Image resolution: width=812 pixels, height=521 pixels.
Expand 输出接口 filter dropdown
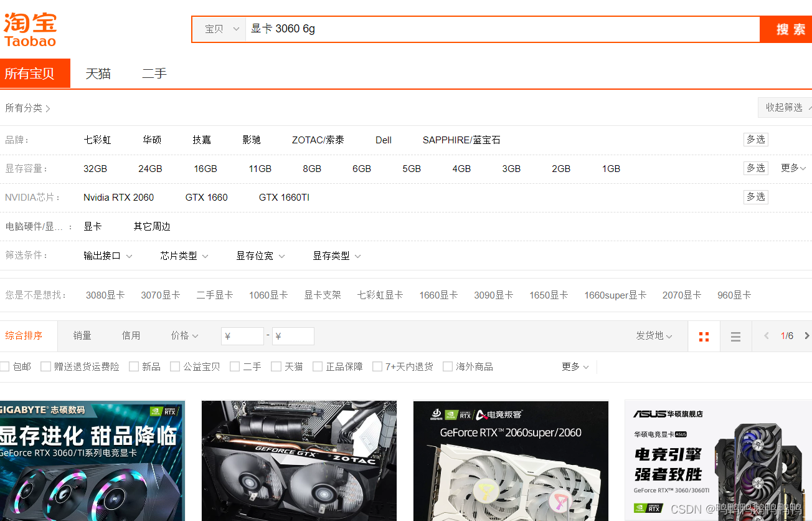pyautogui.click(x=108, y=256)
